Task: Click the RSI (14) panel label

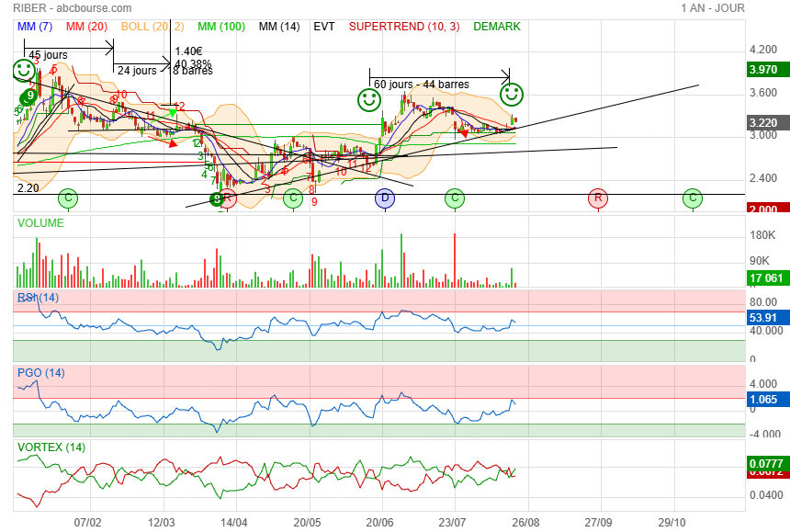Action: coord(38,297)
